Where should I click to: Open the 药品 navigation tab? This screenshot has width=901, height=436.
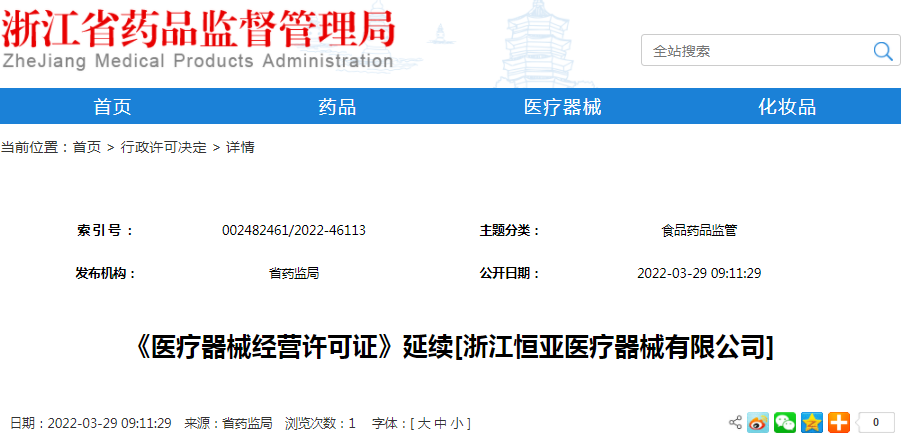(x=337, y=107)
